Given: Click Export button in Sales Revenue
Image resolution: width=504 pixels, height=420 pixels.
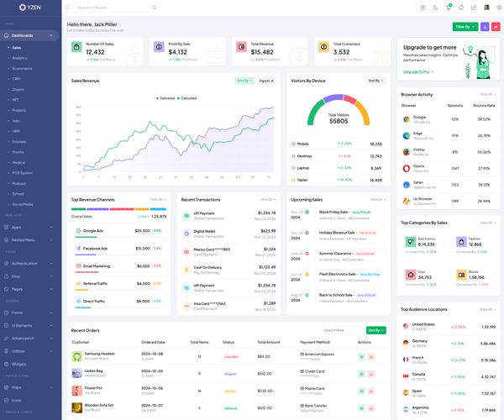Looking at the screenshot, I should tap(266, 81).
